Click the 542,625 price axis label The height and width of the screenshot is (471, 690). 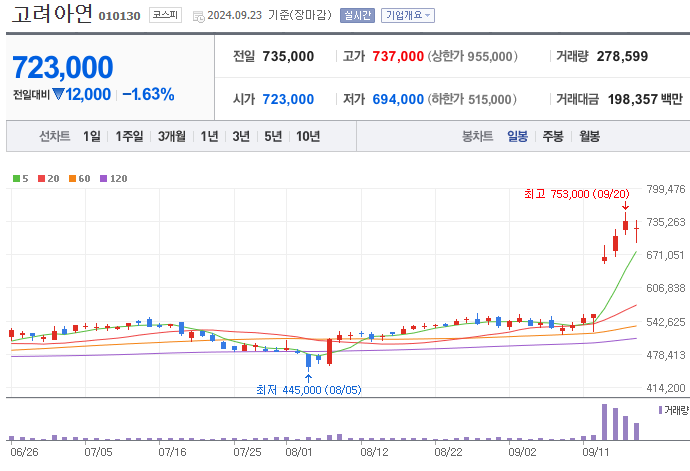tap(665, 322)
